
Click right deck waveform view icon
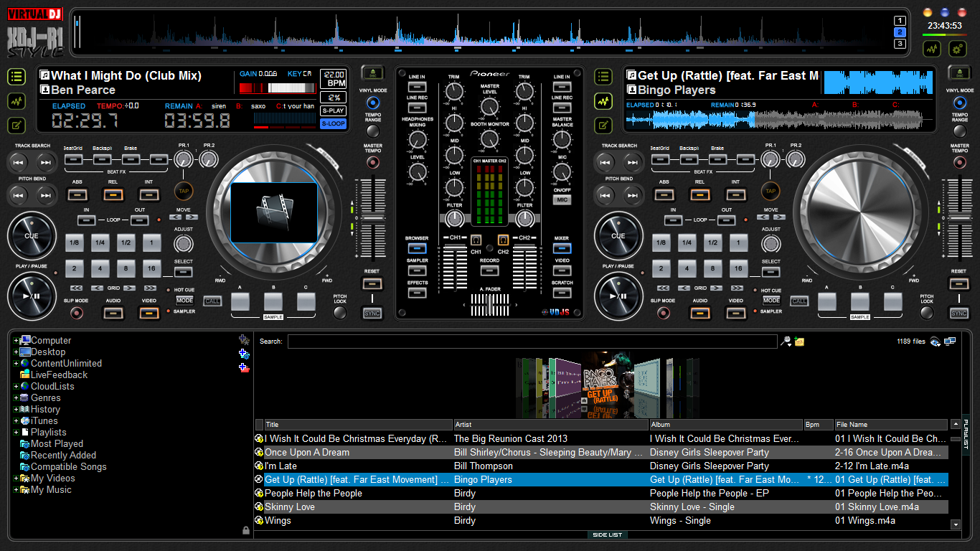point(603,101)
